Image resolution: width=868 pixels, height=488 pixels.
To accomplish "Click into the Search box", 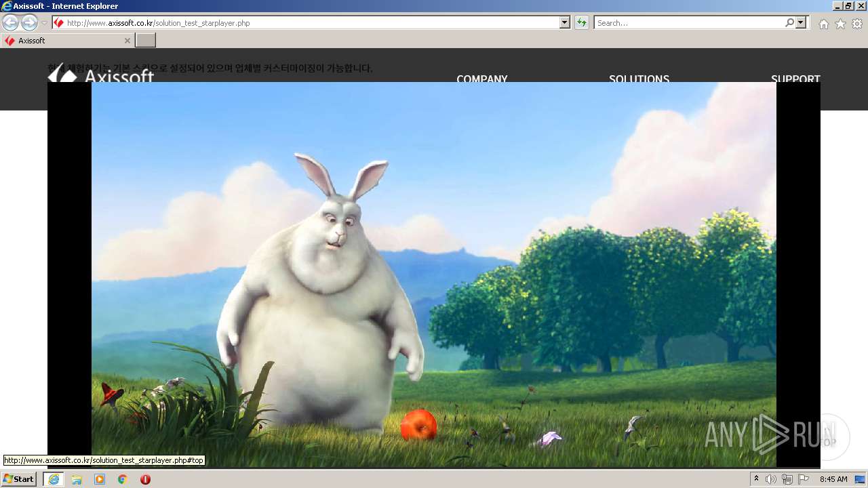I will click(688, 22).
